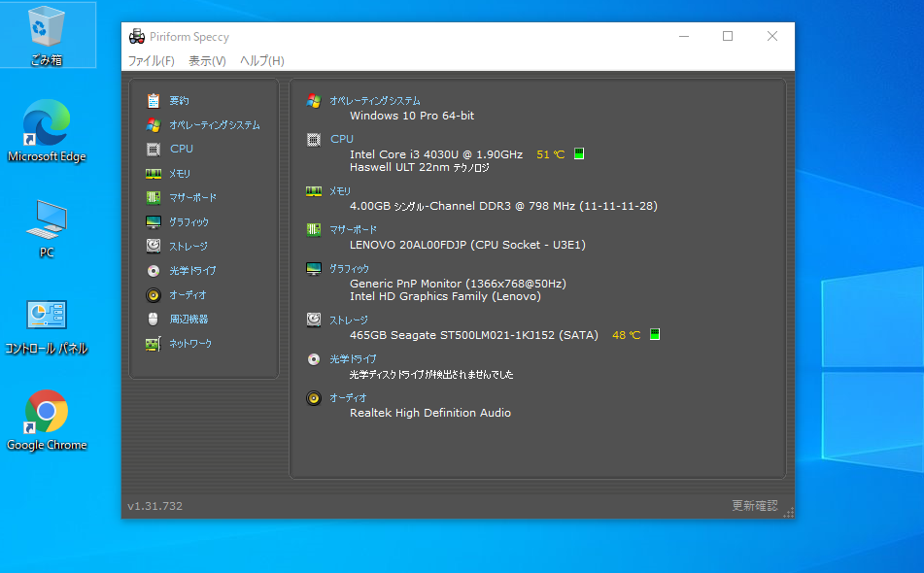Click the ネットワーク card icon in sidebar
The width and height of the screenshot is (924, 573).
click(x=154, y=344)
